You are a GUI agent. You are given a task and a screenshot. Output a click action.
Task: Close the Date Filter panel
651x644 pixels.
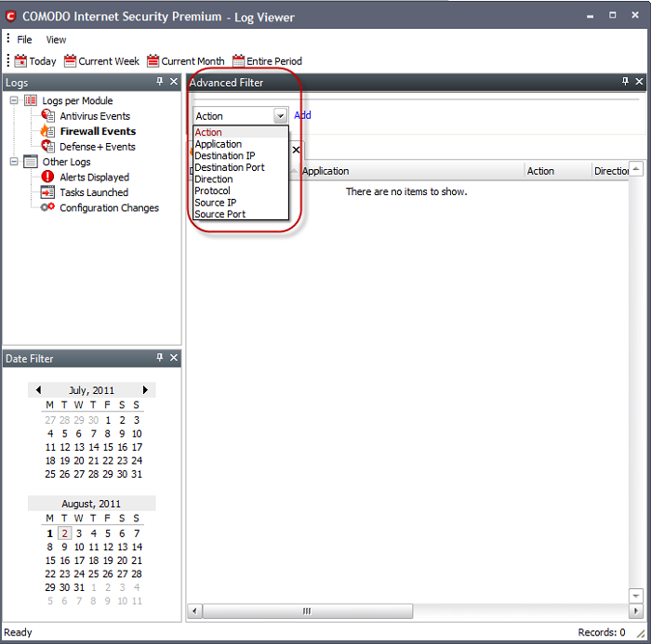tap(174, 357)
